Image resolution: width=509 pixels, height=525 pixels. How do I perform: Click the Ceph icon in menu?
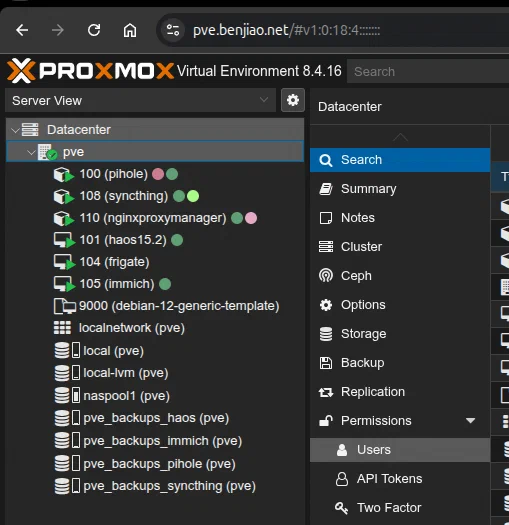point(326,276)
